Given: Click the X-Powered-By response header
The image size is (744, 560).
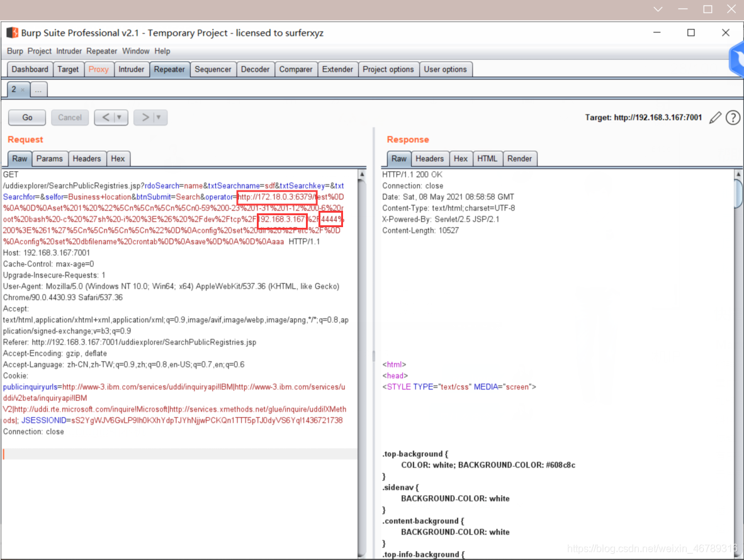Looking at the screenshot, I should point(441,219).
